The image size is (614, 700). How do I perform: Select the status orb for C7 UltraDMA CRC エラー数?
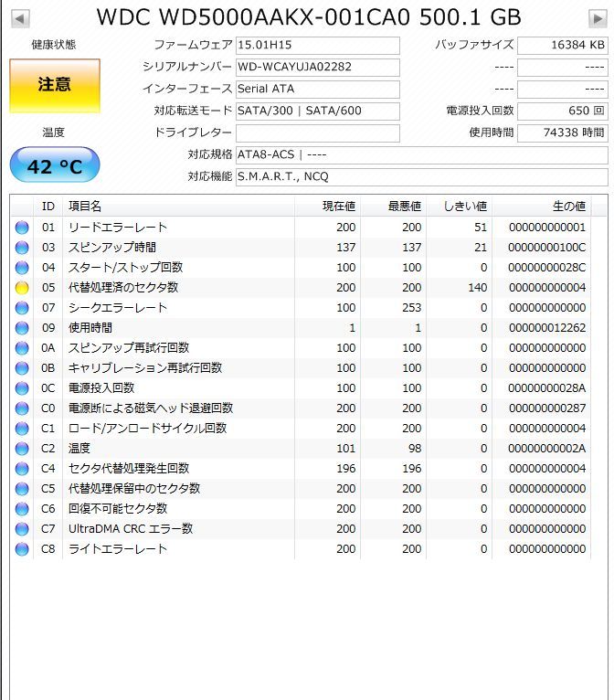[22, 528]
